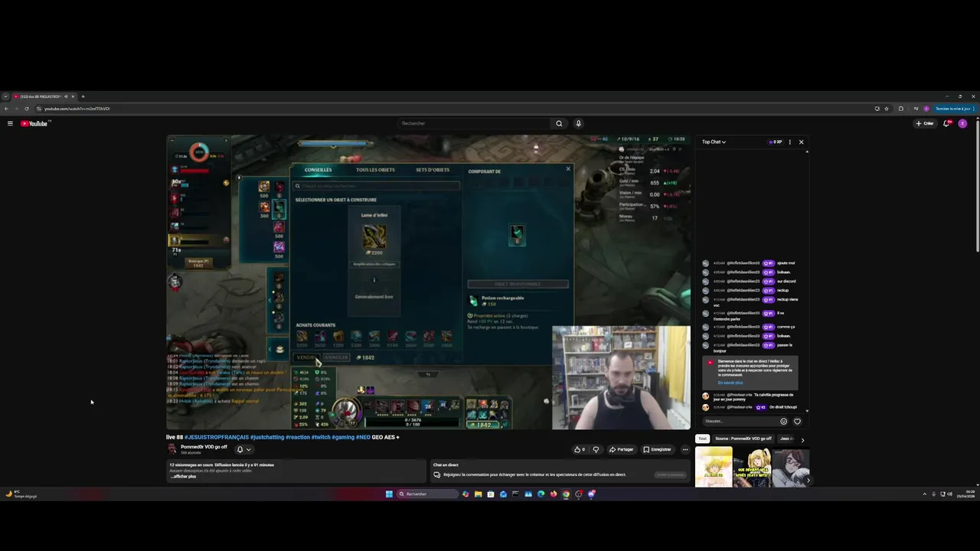The width and height of the screenshot is (980, 551).
Task: Open File Explorer from the taskbar
Action: (x=478, y=494)
